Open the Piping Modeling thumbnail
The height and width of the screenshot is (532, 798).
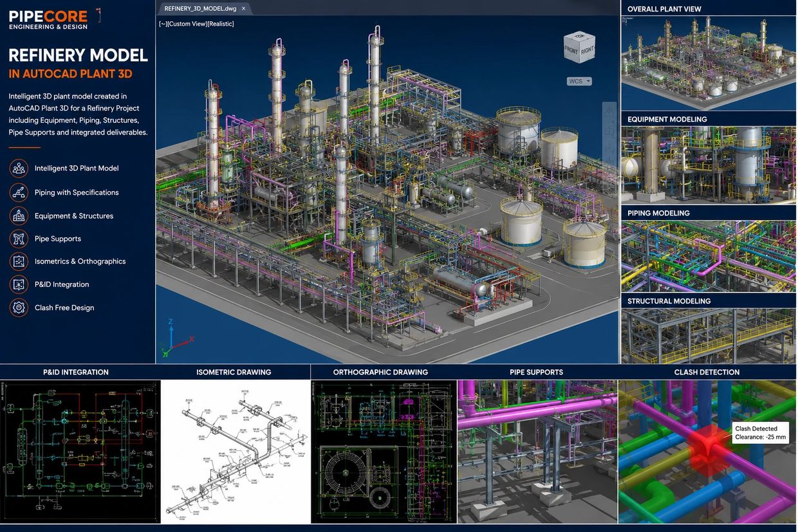pos(709,256)
